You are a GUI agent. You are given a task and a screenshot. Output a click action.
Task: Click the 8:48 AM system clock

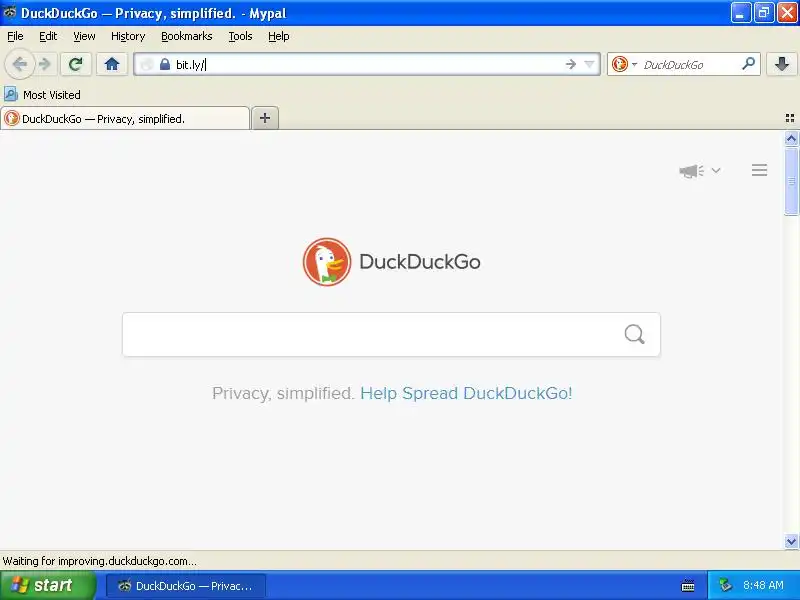[x=763, y=585]
